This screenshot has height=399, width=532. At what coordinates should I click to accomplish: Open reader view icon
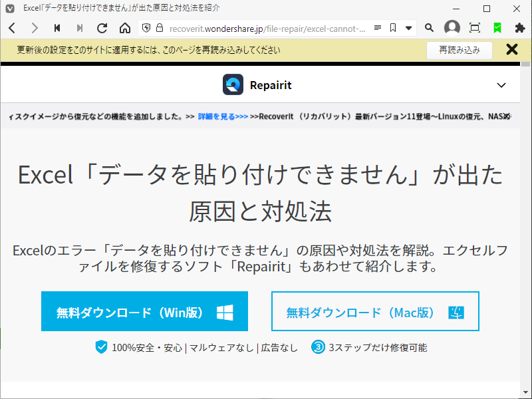378,28
